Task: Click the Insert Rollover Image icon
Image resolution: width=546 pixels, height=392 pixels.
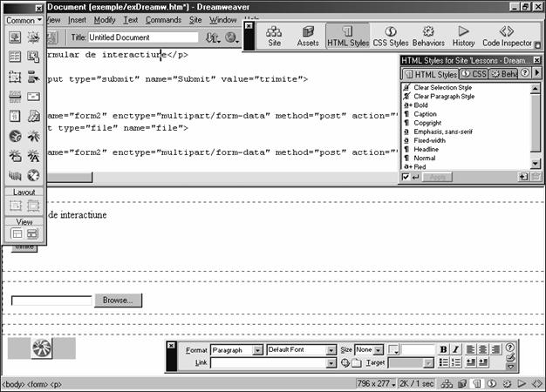Action: point(33,37)
